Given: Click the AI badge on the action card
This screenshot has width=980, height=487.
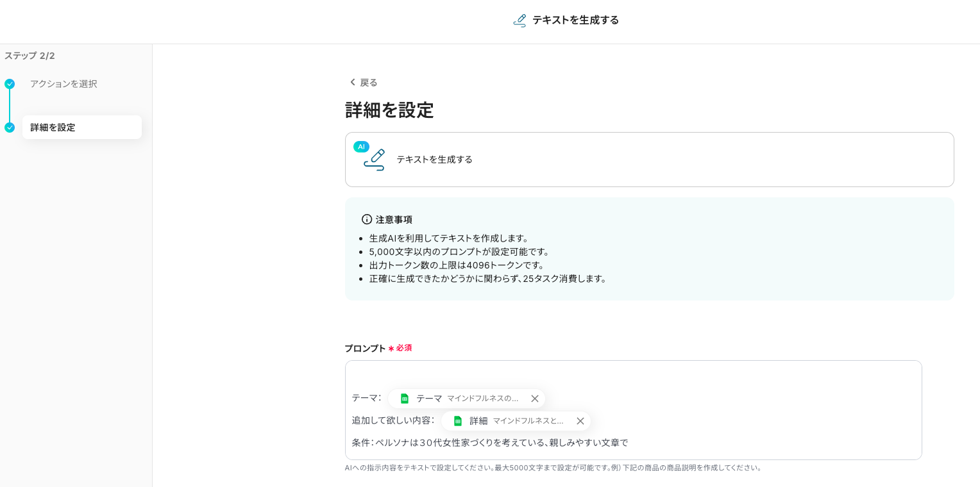Looking at the screenshot, I should tap(361, 147).
